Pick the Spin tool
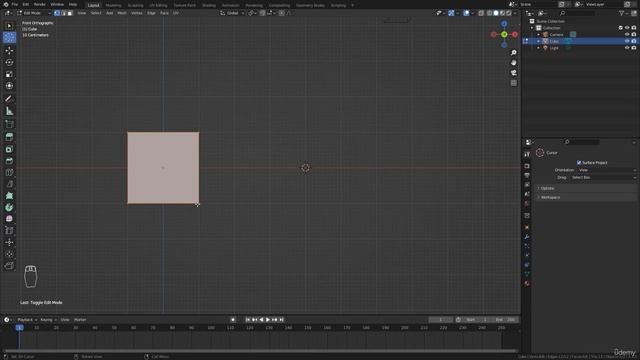 tap(9, 207)
